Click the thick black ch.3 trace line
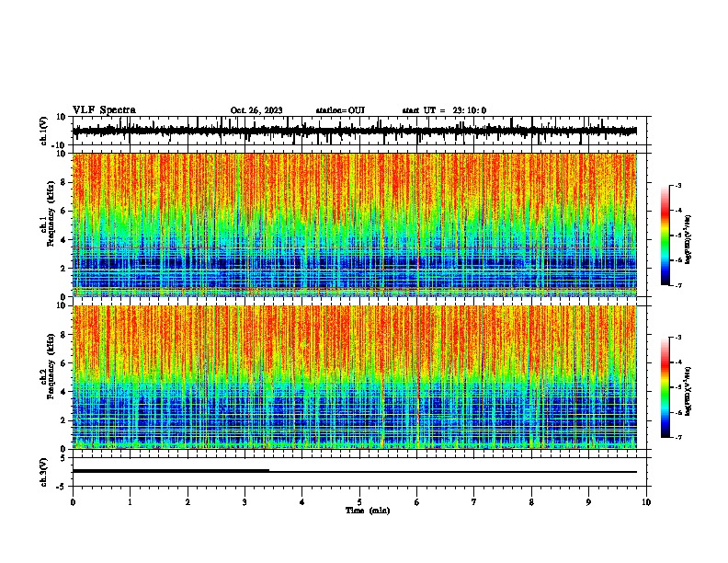The image size is (728, 563). [171, 471]
